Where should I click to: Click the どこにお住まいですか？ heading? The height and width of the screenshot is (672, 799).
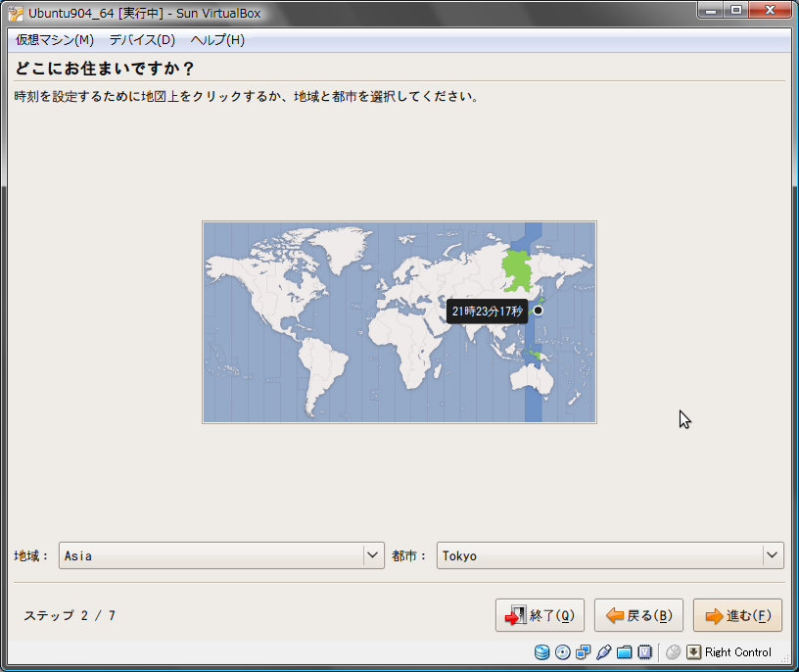pos(105,69)
